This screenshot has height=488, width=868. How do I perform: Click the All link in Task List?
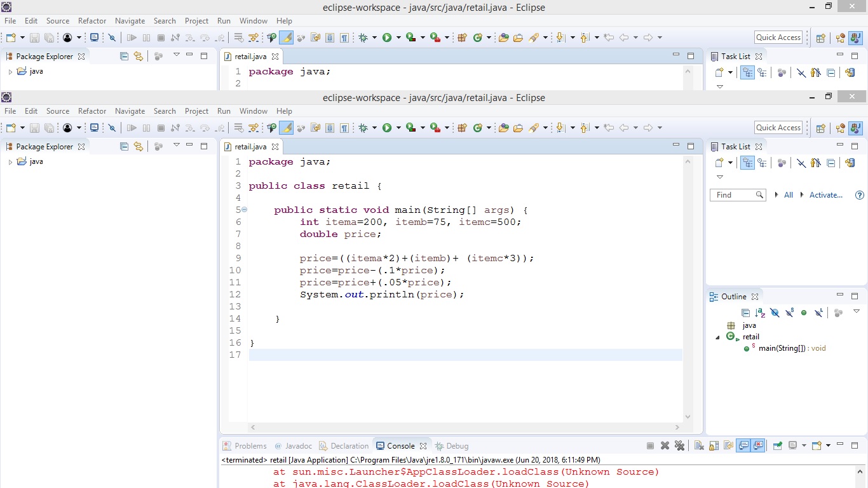tap(788, 195)
